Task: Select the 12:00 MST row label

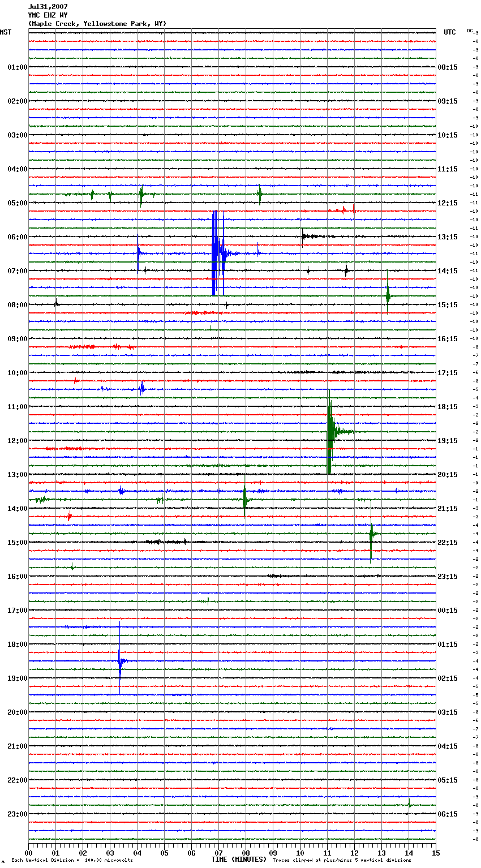Action: pyautogui.click(x=18, y=441)
